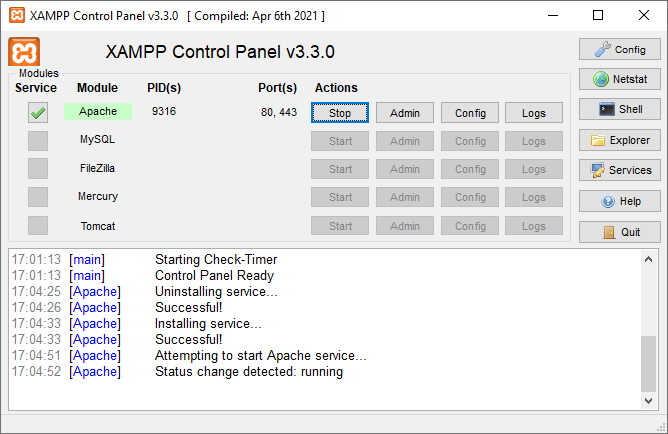
Task: Open Explorer folder button
Action: 619,140
